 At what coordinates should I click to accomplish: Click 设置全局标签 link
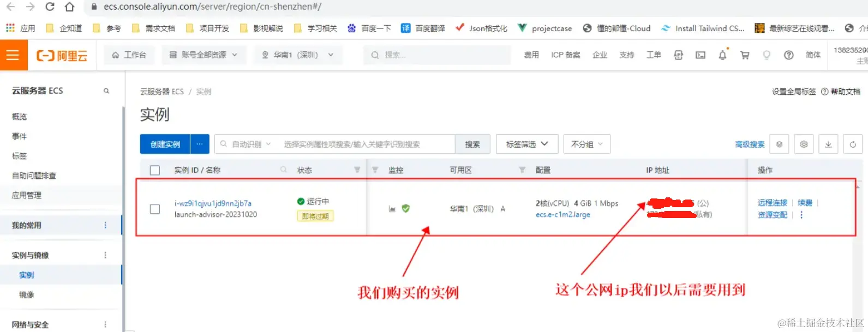(x=794, y=92)
